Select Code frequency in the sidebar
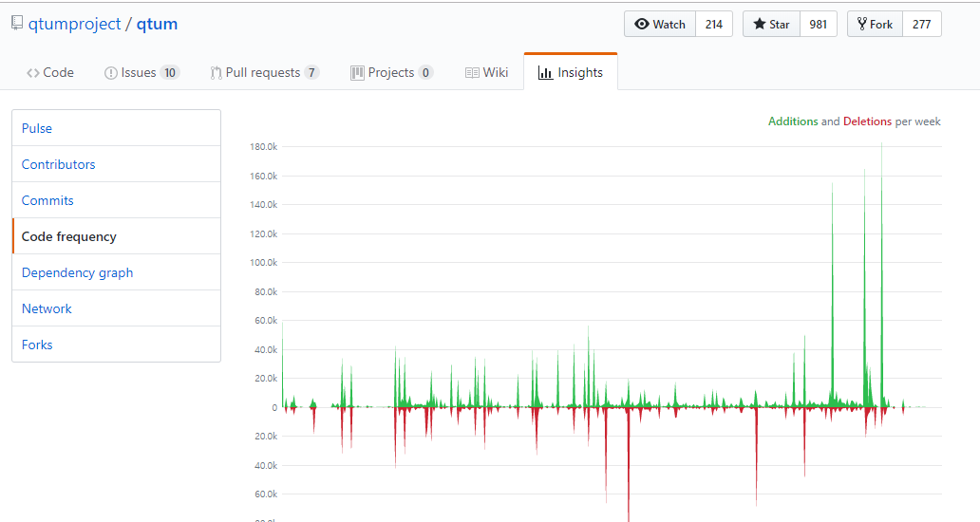980x522 pixels. point(116,236)
